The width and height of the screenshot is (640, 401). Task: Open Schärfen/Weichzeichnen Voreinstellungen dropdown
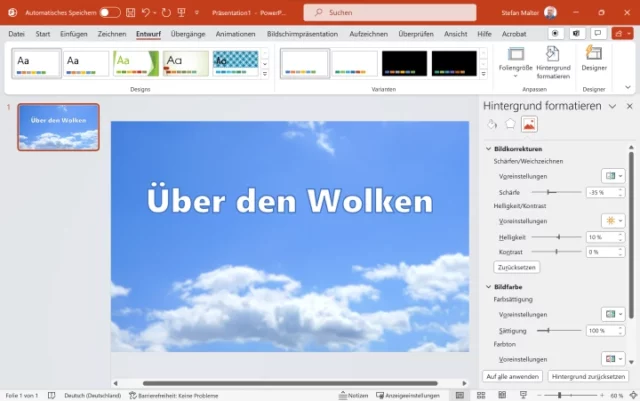click(613, 176)
